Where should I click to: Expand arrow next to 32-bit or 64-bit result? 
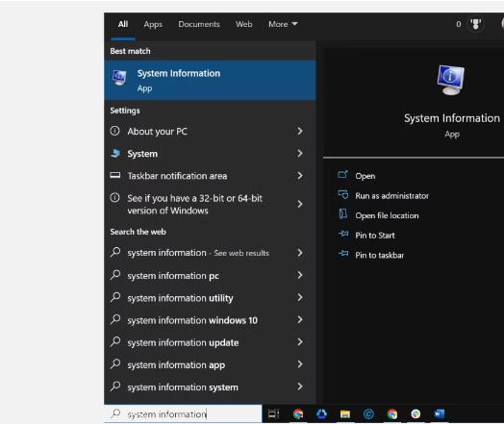tap(299, 204)
